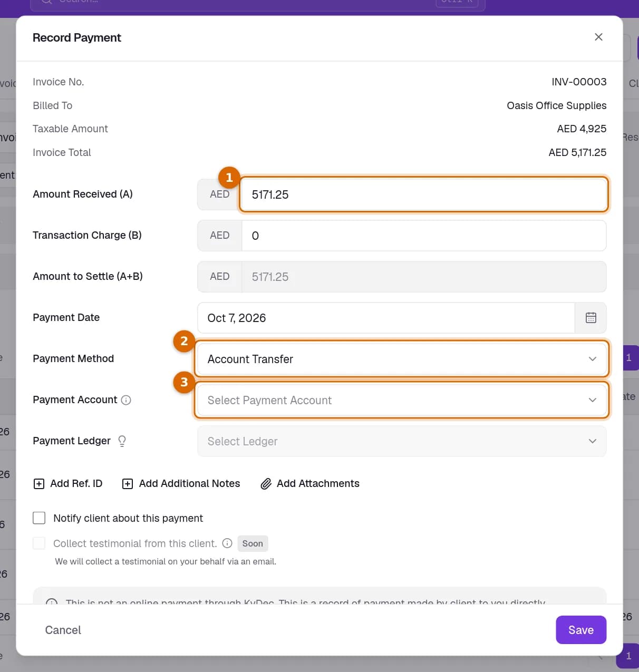Click the taxable amount AED 4,925

582,129
